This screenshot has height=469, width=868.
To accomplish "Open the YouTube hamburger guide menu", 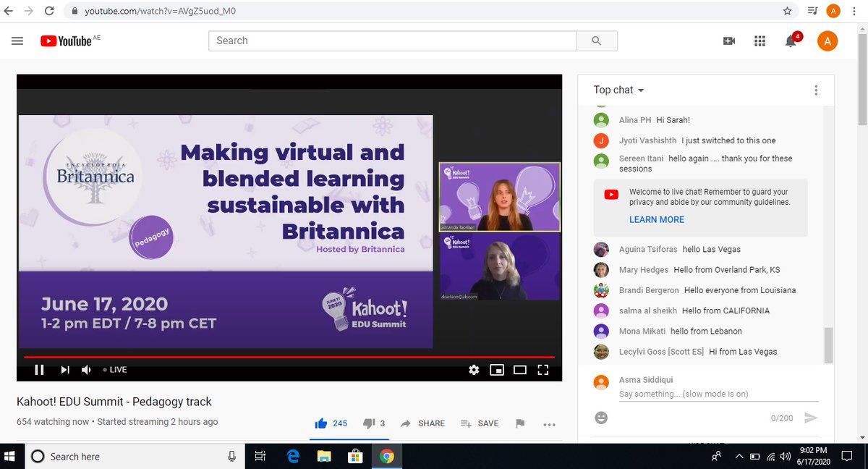I will pyautogui.click(x=17, y=41).
